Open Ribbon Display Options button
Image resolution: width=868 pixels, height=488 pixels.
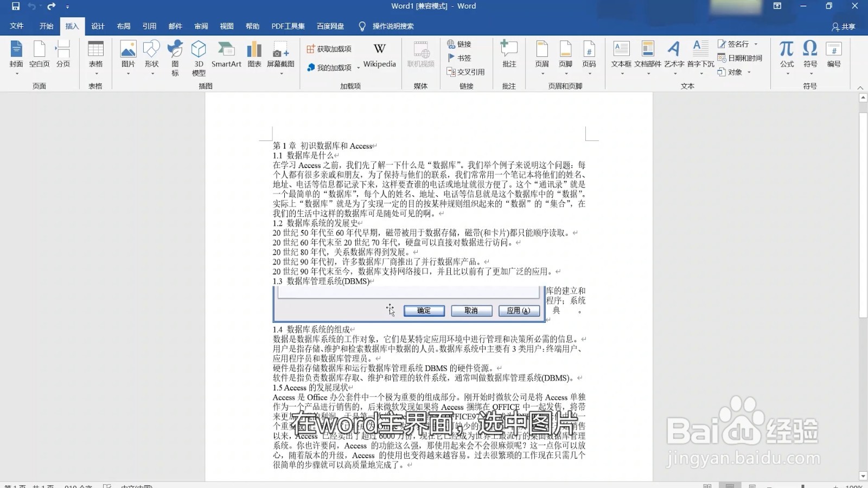[x=777, y=6]
